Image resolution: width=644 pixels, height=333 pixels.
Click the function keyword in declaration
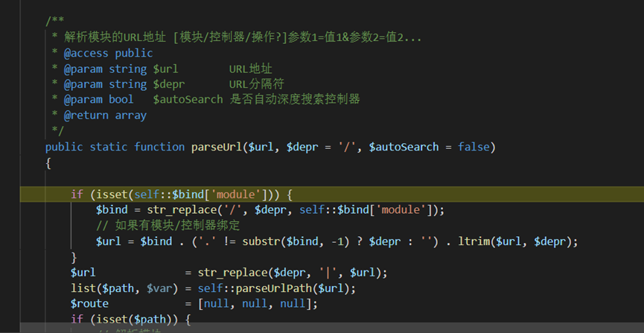pyautogui.click(x=159, y=148)
